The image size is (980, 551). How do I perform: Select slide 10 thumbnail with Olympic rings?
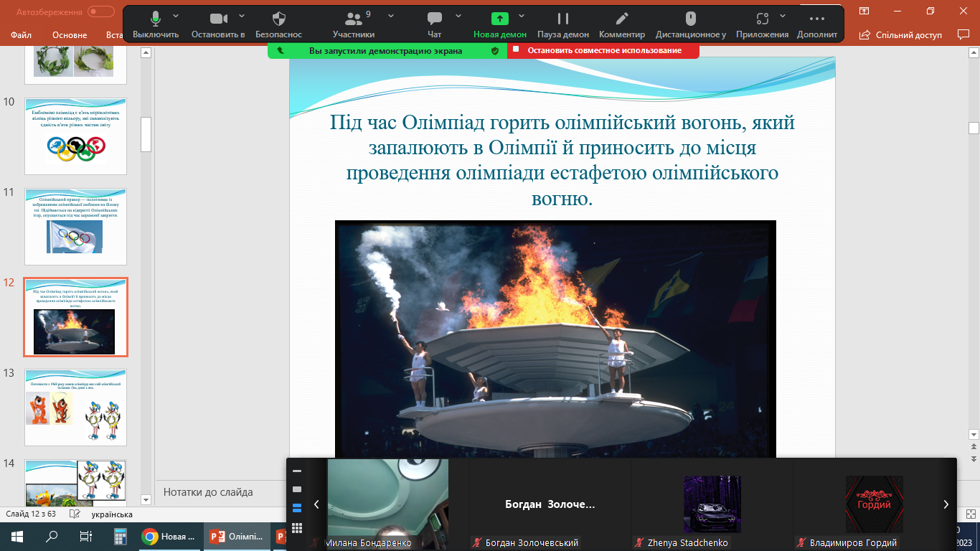click(75, 136)
